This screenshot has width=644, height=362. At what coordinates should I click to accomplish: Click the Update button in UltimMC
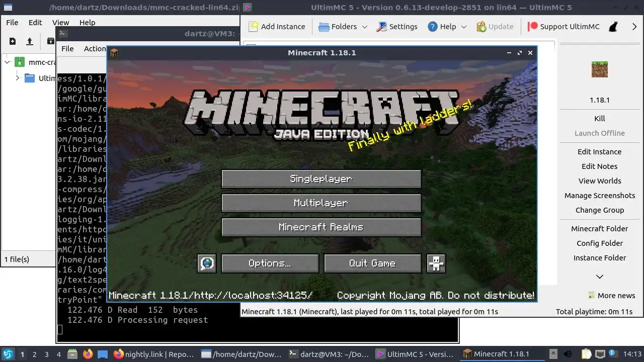click(495, 27)
